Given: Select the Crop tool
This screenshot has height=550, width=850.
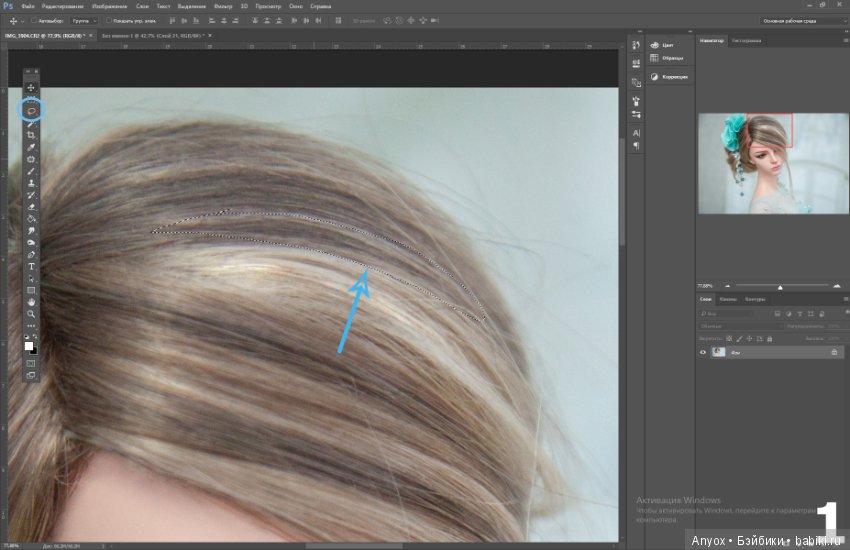Looking at the screenshot, I should tap(31, 135).
